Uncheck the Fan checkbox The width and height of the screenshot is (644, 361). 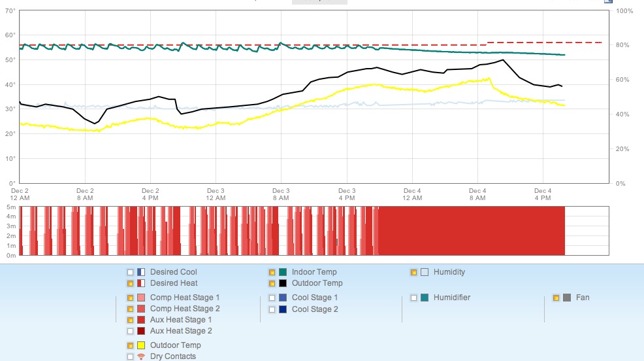point(556,298)
